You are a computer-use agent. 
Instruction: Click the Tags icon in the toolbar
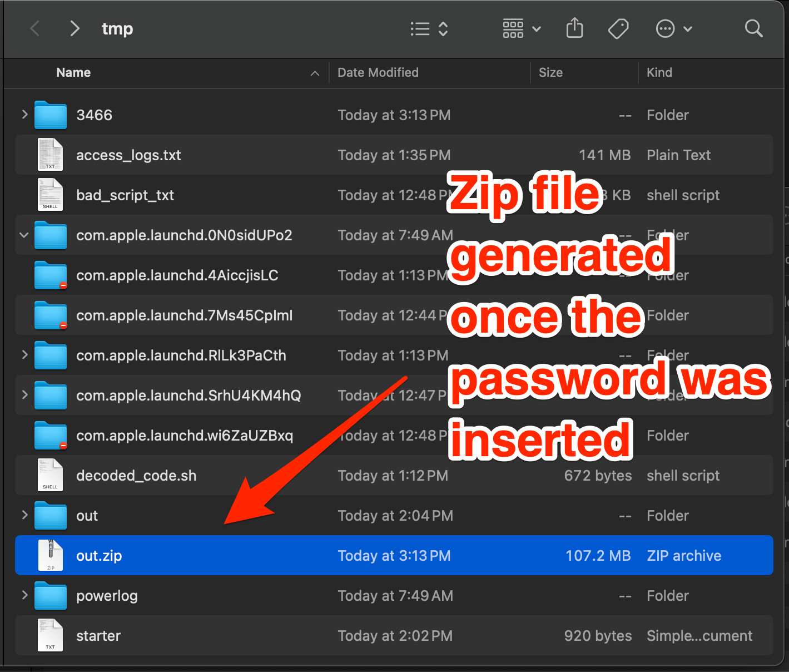pos(618,28)
